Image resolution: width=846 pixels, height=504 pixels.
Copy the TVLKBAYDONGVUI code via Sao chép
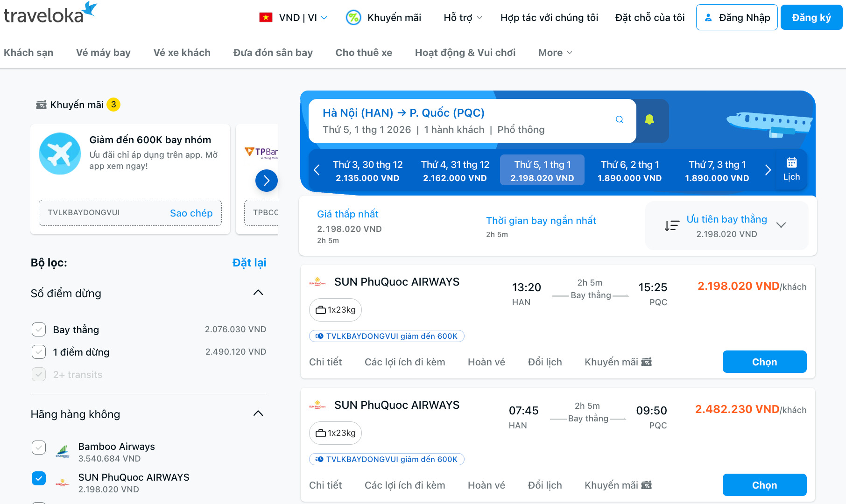click(191, 213)
